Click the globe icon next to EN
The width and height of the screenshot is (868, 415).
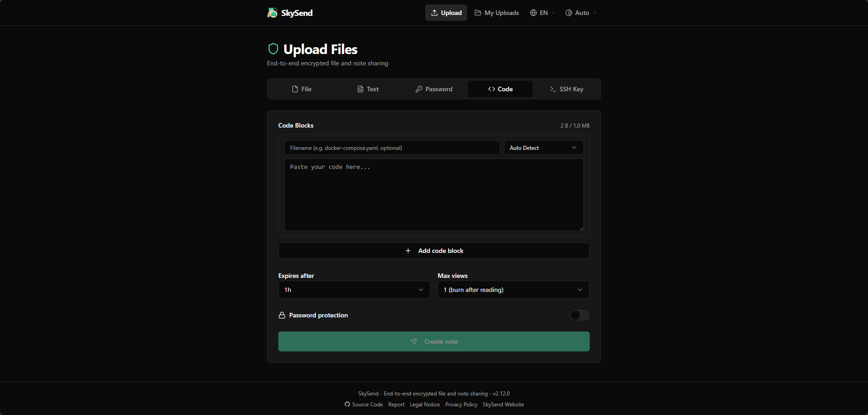(x=533, y=13)
